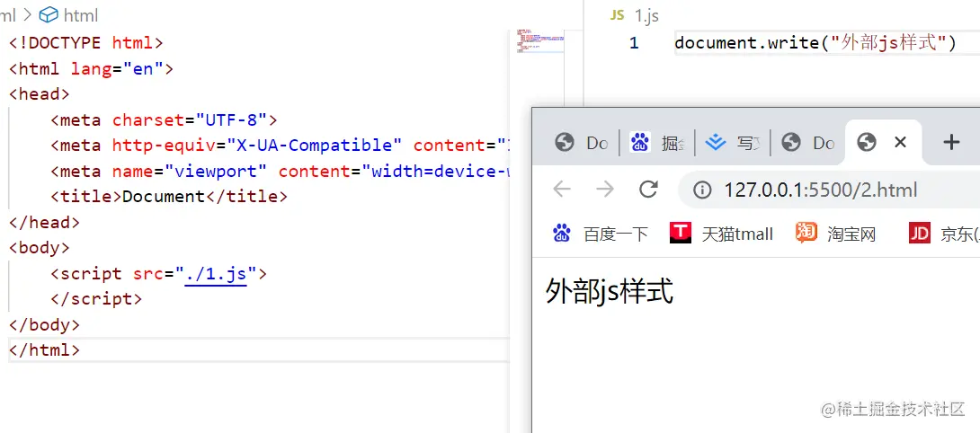Switch to first 'Do' browser tab

[x=581, y=143]
